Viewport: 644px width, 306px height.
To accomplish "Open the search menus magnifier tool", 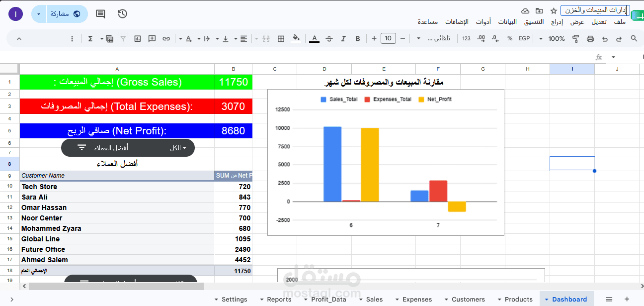I will pyautogui.click(x=634, y=38).
